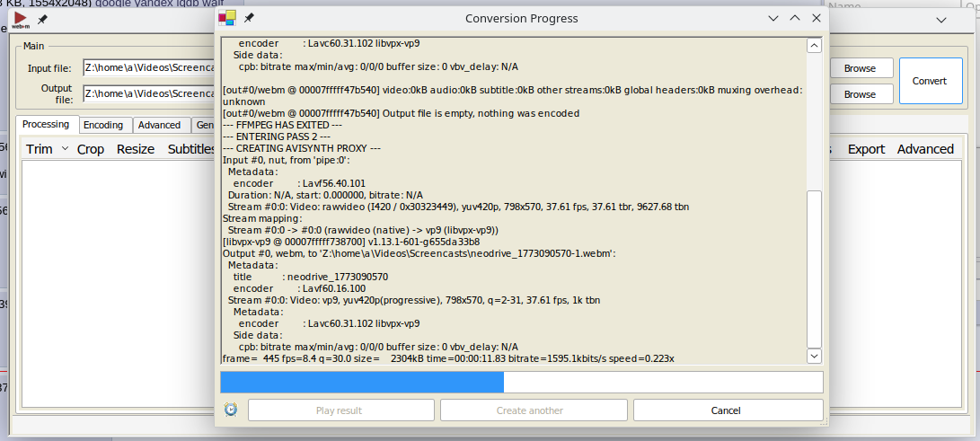
Task: Select the Subtitles tool
Action: (x=191, y=149)
